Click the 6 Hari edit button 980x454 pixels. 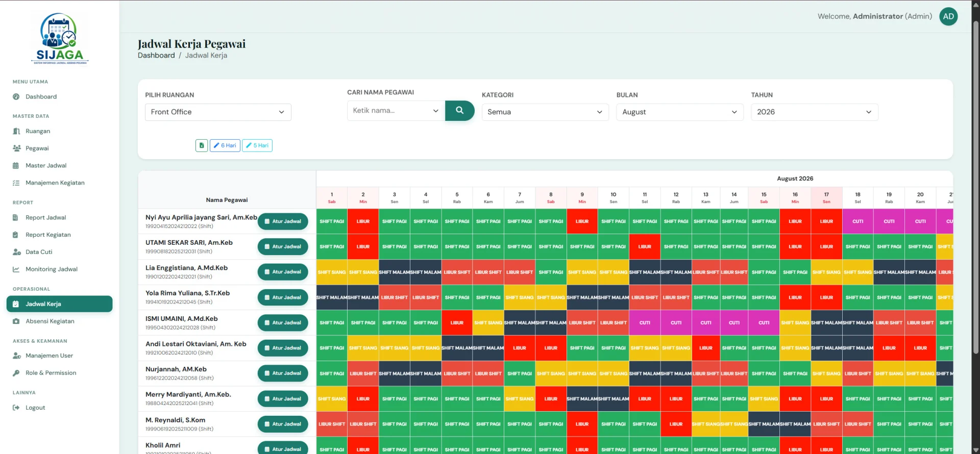(x=225, y=145)
